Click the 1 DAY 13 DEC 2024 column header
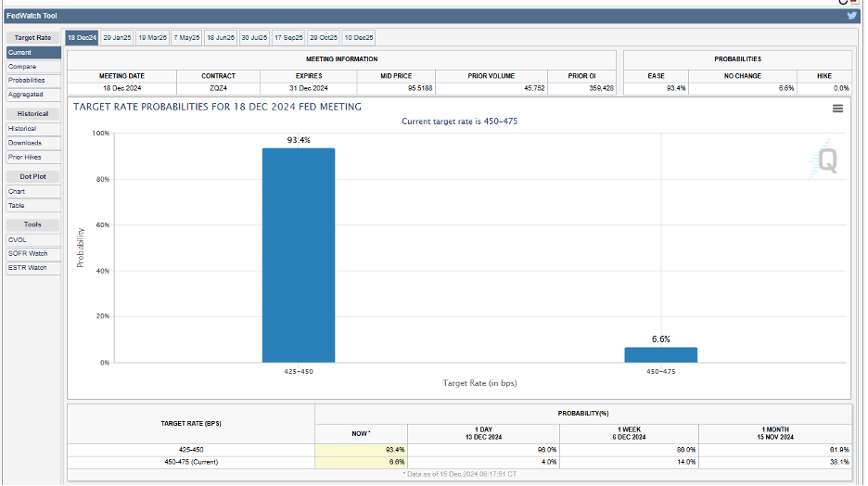Screen dimensions: 868x486 coord(483,433)
